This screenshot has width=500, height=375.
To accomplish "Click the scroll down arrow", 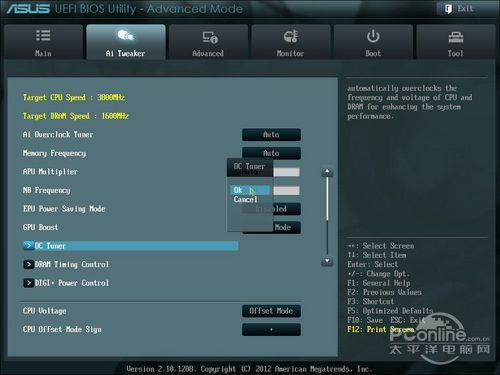I will (327, 261).
